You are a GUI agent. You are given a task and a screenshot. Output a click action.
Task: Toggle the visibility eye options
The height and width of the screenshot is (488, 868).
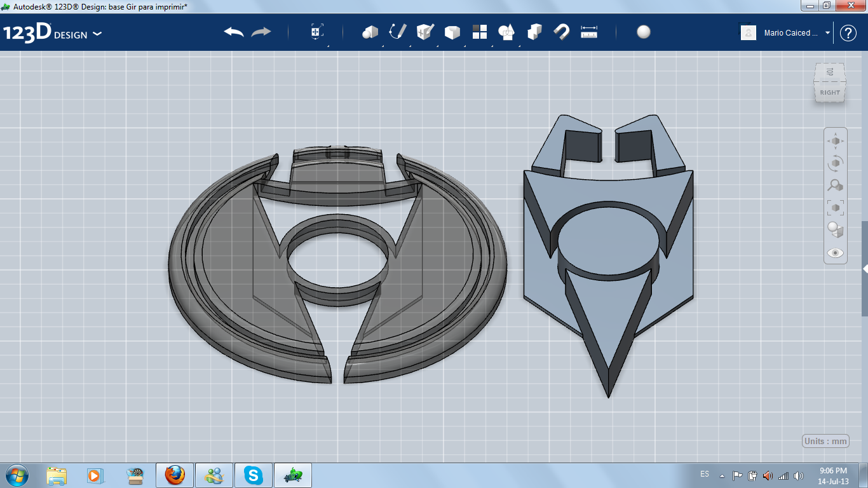pos(836,253)
